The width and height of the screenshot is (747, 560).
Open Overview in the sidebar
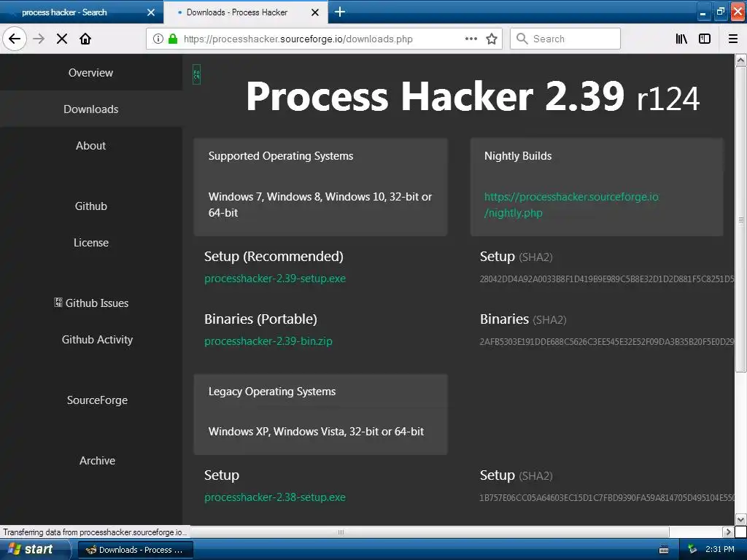pos(90,72)
